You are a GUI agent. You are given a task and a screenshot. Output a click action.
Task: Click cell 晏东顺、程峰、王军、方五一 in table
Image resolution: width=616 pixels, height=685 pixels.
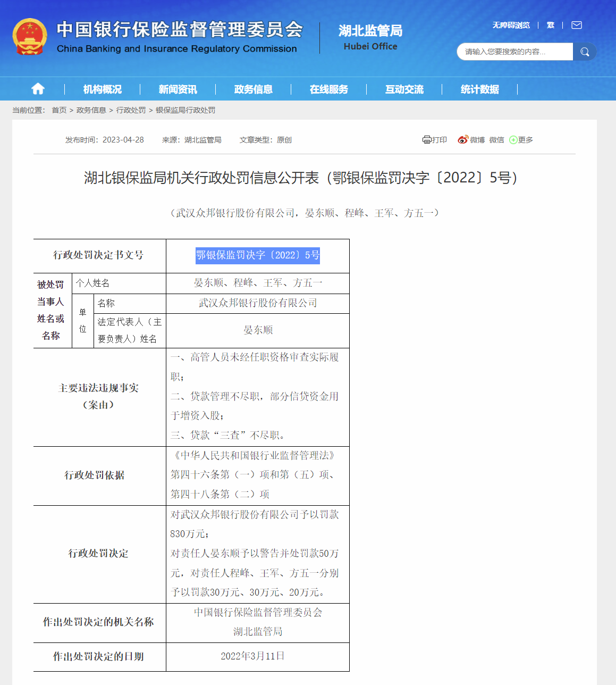point(258,283)
